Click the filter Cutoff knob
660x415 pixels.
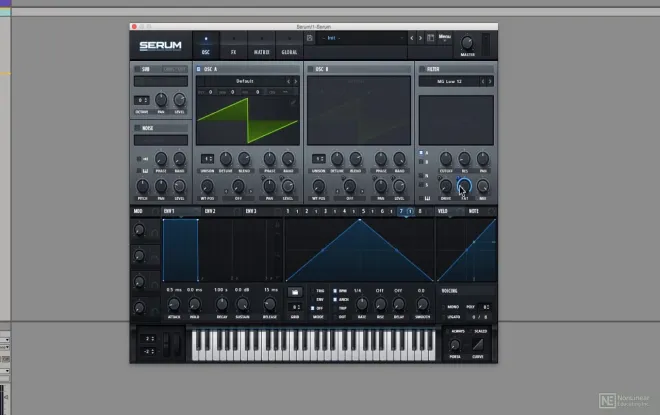click(446, 159)
